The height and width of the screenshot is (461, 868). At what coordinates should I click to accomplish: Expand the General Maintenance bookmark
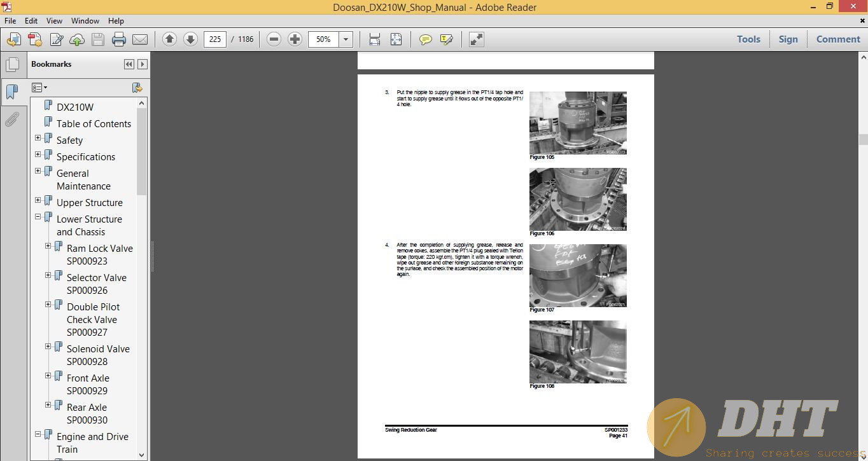[x=38, y=171]
